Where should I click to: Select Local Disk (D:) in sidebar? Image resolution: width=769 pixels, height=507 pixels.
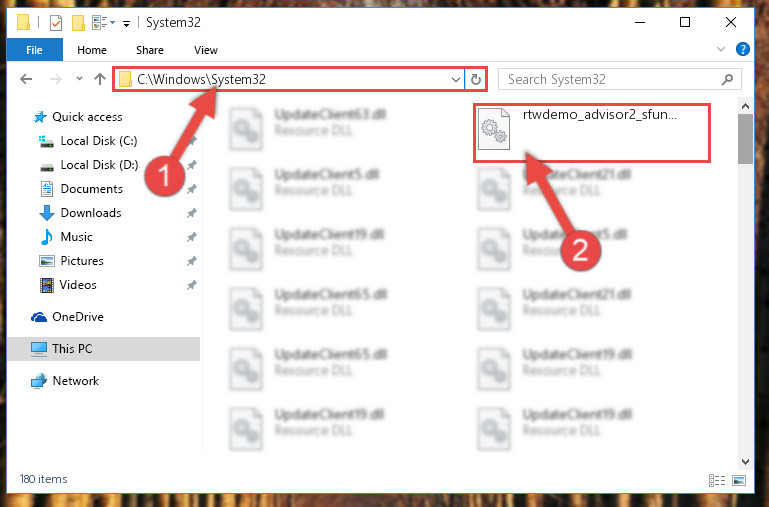tap(99, 165)
